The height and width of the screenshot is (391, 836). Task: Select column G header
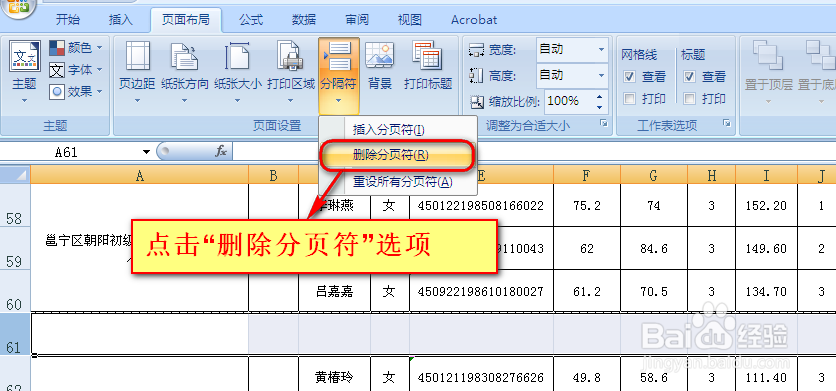[x=654, y=174]
